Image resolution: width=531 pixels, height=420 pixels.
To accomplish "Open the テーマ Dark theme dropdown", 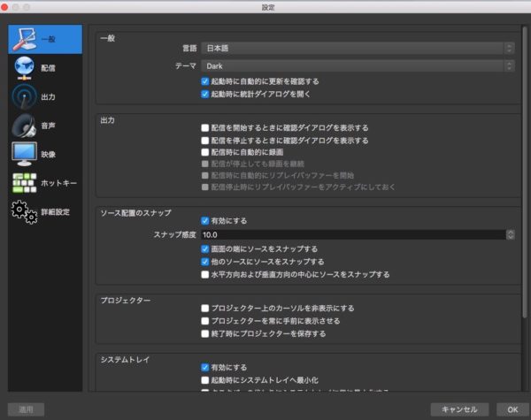I will click(x=357, y=65).
